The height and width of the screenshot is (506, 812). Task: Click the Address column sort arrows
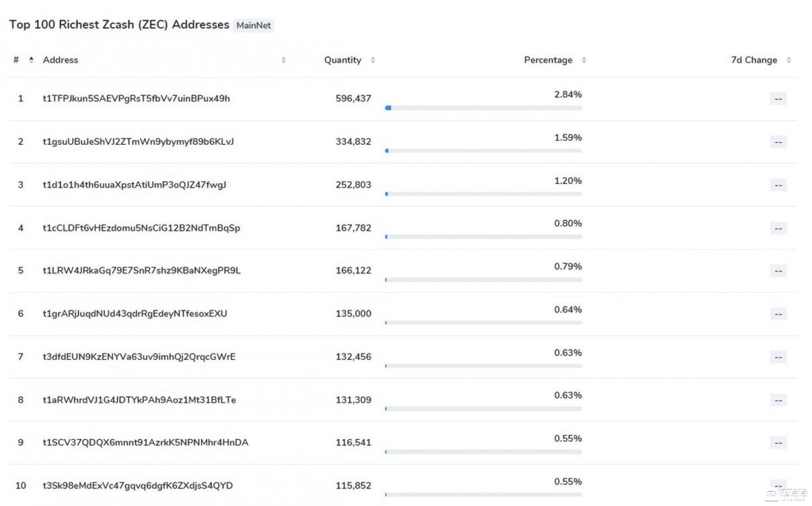point(283,60)
